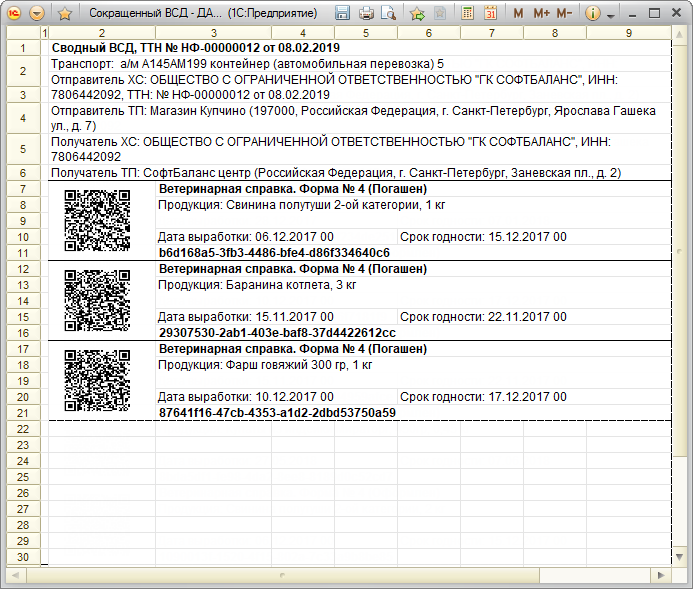Click the horizontal scrollbar thumb
This screenshot has height=589, width=693.
283,575
